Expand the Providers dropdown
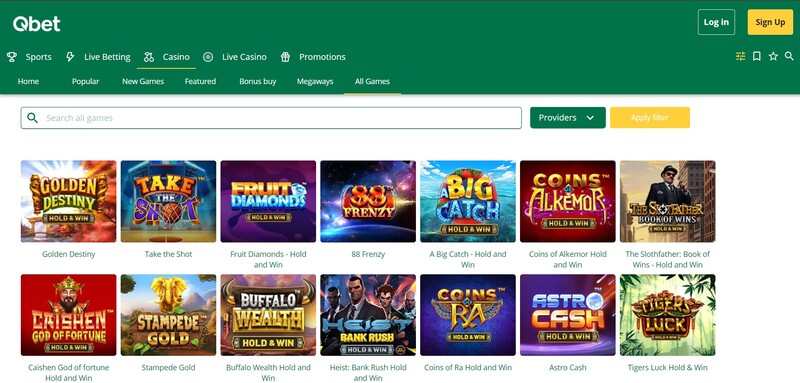The height and width of the screenshot is (383, 800). pyautogui.click(x=567, y=117)
